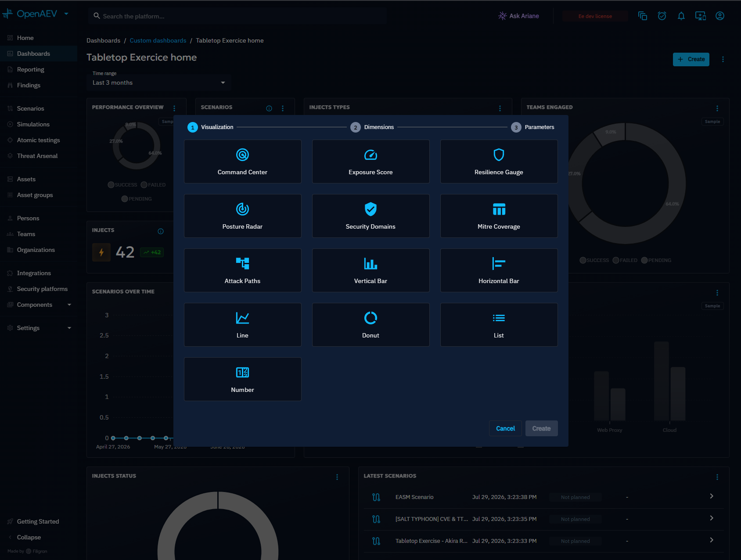Click the info icon on Injects widget
This screenshot has width=741, height=560.
[x=161, y=231]
